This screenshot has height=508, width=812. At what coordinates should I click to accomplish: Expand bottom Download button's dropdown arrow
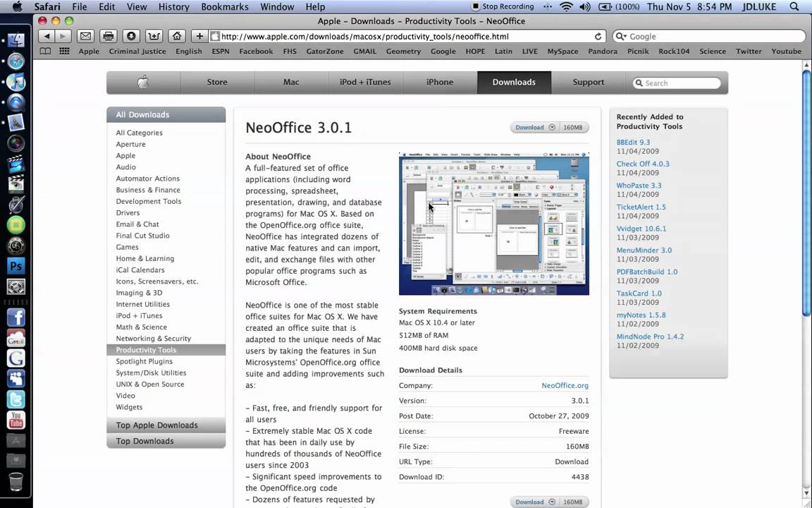(552, 502)
